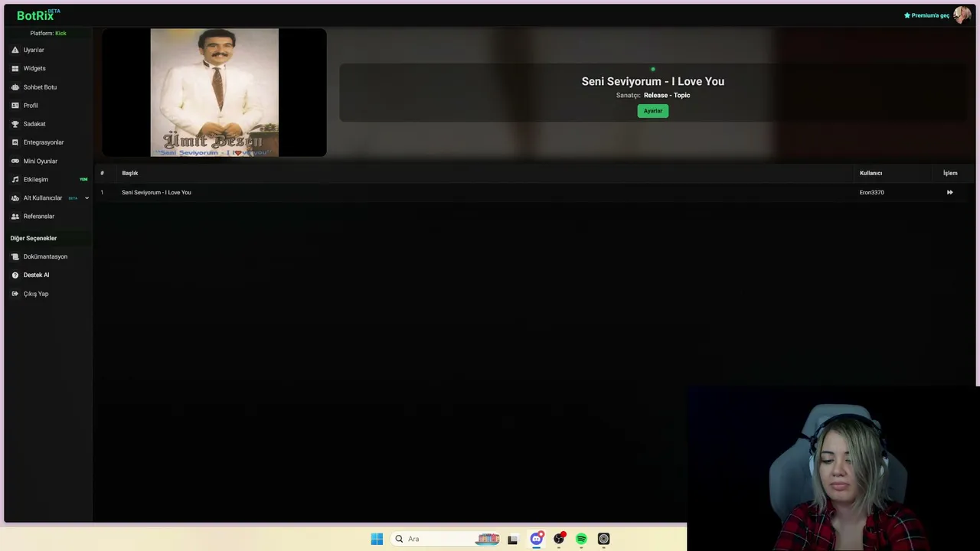980x551 pixels.
Task: Click the Diğer Seçenekler section heading
Action: [34, 238]
